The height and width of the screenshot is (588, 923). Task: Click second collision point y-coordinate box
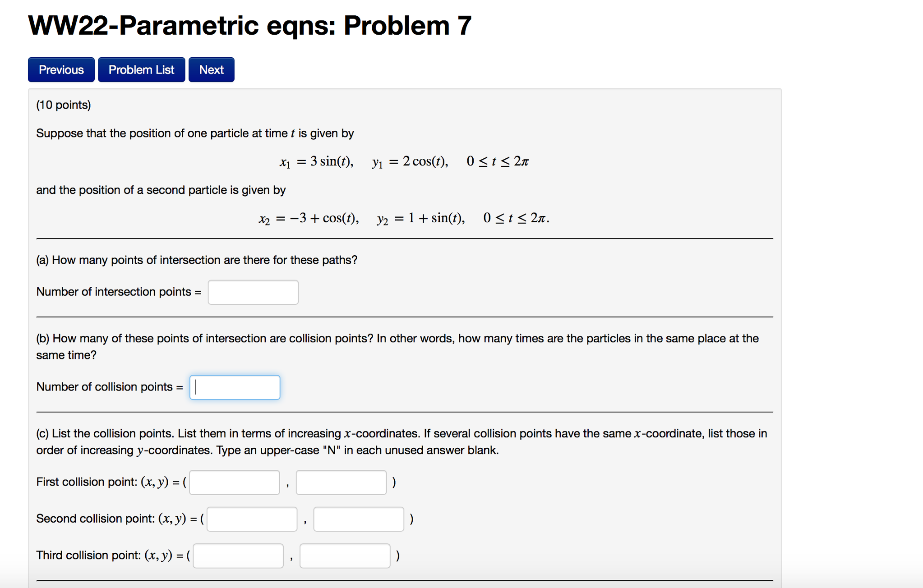359,519
